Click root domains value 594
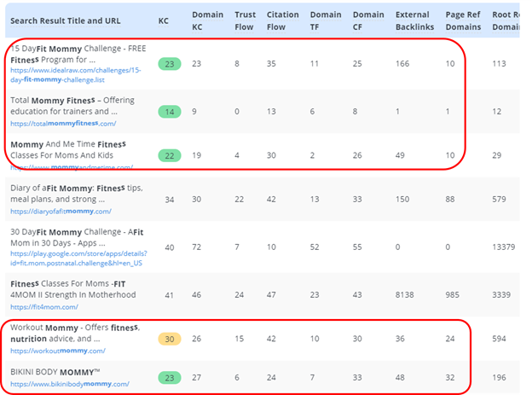Image resolution: width=532 pixels, height=395 pixels. coord(499,339)
